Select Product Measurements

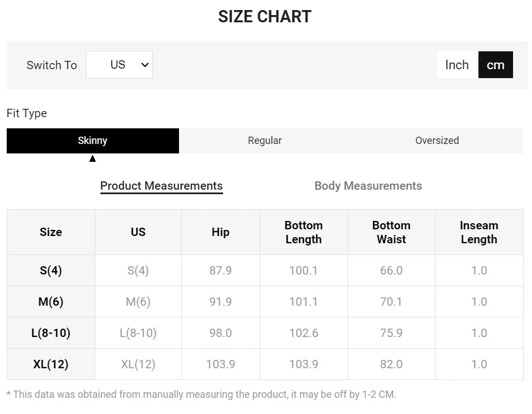click(x=161, y=185)
